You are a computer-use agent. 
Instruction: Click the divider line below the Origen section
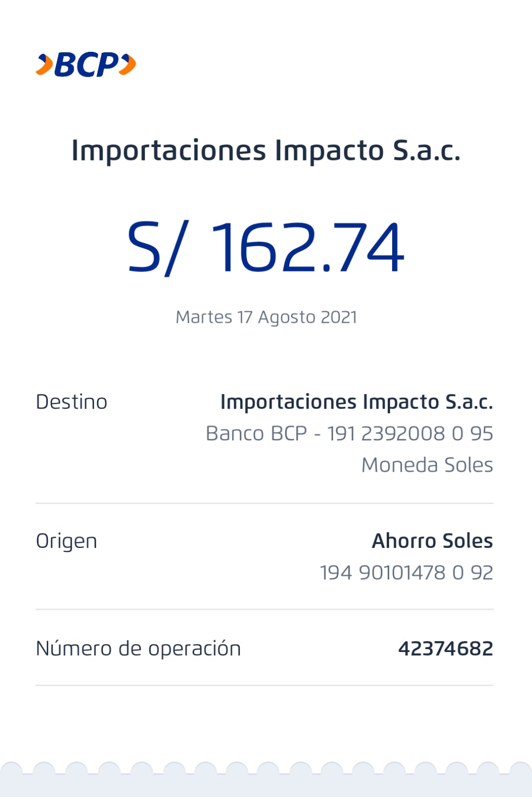coord(265,609)
